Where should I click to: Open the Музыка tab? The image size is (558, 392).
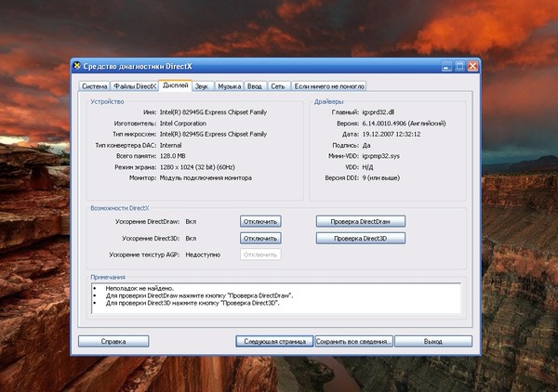point(231,85)
